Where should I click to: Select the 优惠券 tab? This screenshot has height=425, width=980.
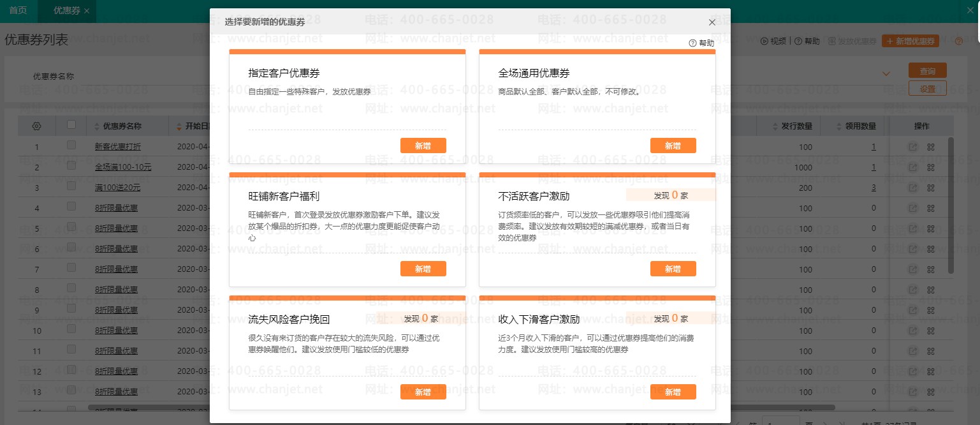66,11
